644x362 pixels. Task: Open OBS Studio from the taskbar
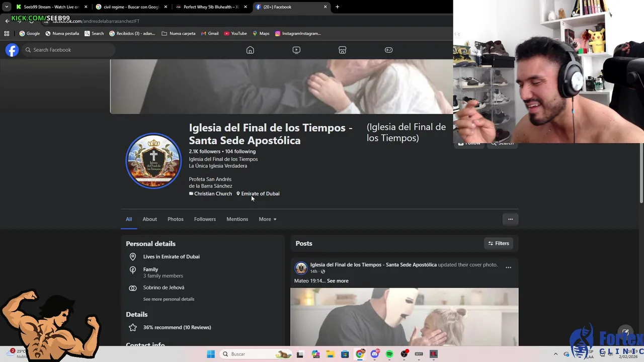[x=404, y=354]
